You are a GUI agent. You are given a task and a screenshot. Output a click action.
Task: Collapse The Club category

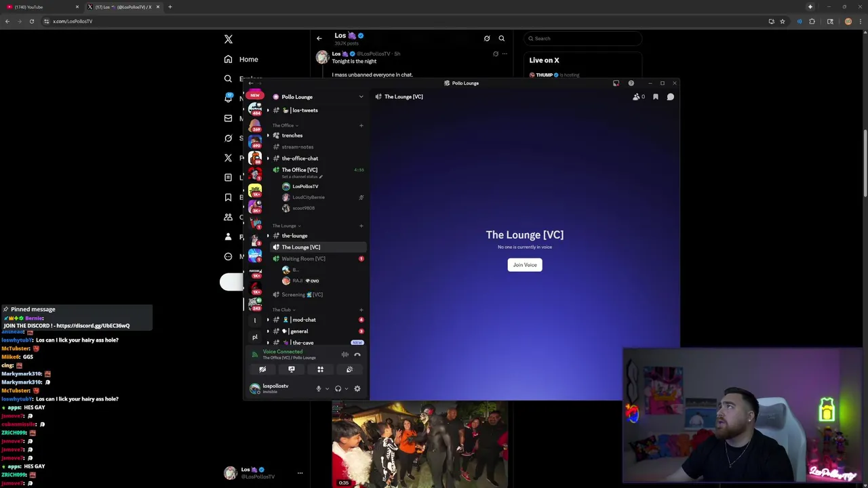[283, 310]
